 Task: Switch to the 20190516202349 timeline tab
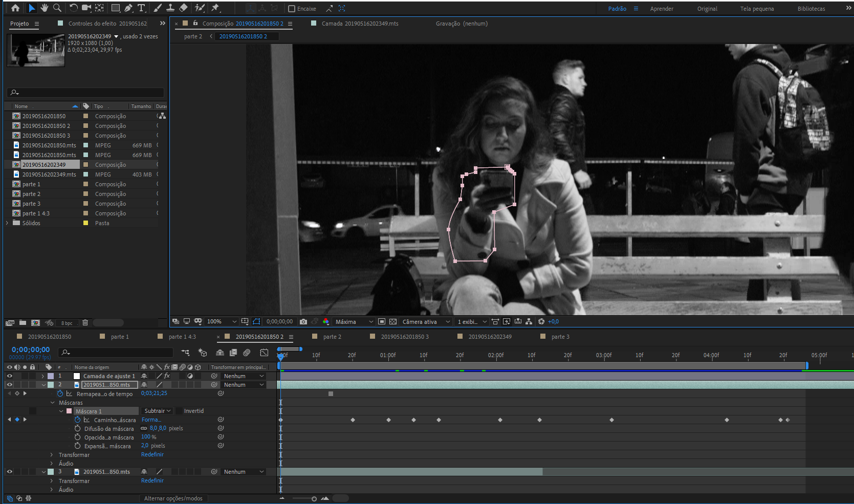point(490,337)
